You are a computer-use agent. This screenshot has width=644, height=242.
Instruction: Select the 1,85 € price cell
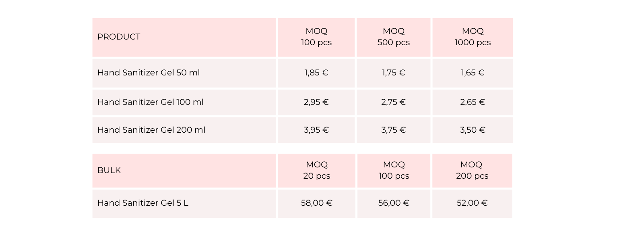tap(316, 73)
